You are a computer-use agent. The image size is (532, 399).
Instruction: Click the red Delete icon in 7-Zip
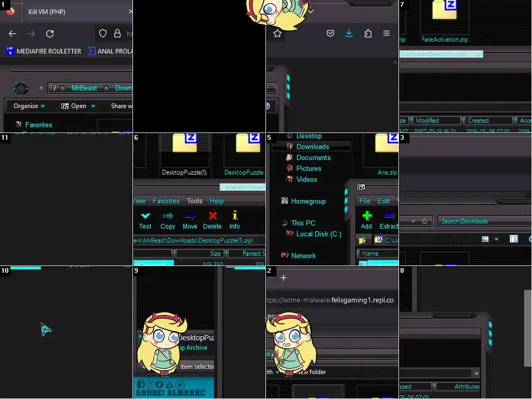click(x=212, y=220)
